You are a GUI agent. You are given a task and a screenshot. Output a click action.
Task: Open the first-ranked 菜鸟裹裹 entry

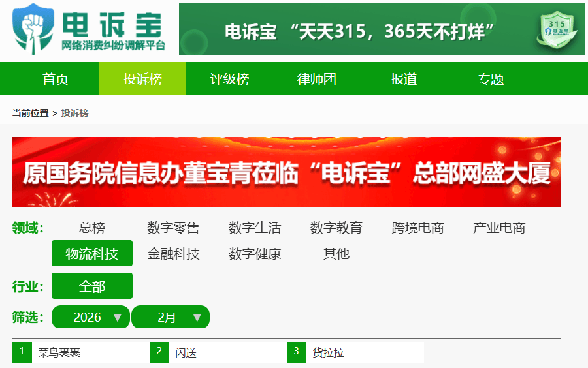tap(59, 353)
